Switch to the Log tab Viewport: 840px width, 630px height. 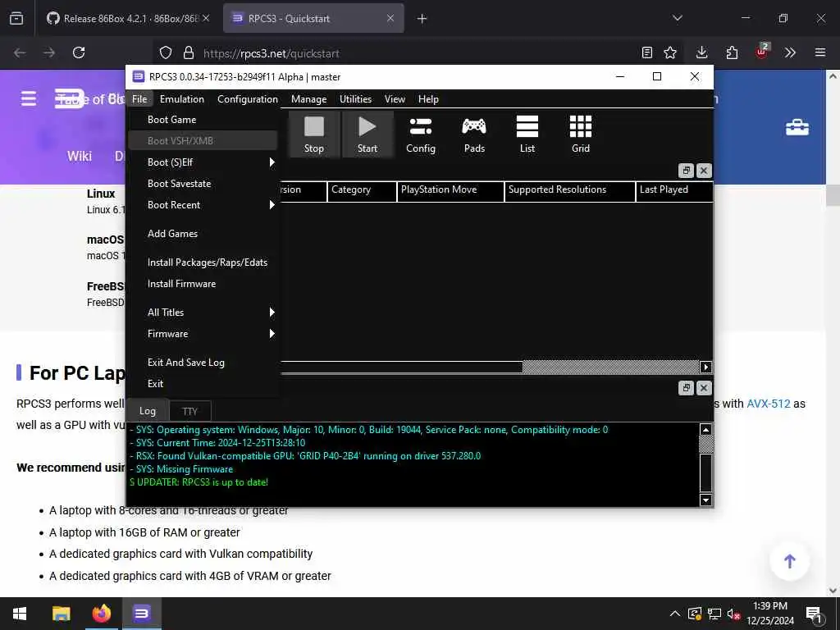[148, 411]
